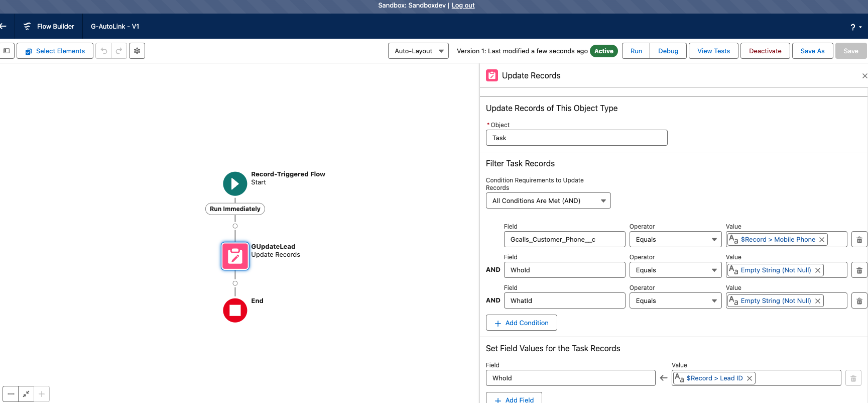Screen dimensions: 868x403
Task: Open Operator dropdown for WhoId condition
Action: (675, 270)
